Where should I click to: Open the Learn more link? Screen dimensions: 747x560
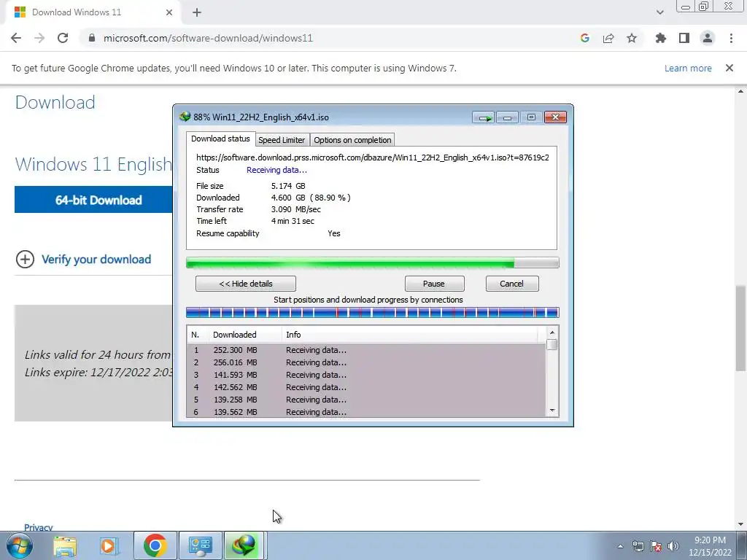coord(688,68)
